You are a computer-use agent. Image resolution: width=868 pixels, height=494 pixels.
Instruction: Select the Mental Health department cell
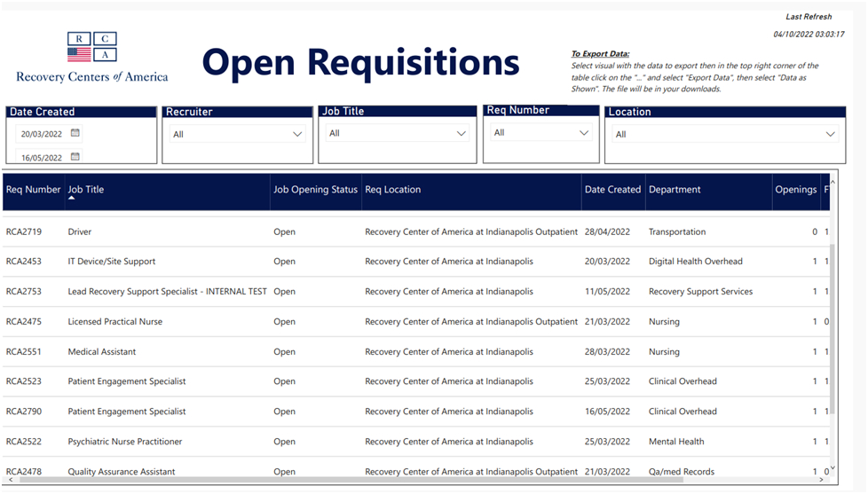[x=676, y=442]
